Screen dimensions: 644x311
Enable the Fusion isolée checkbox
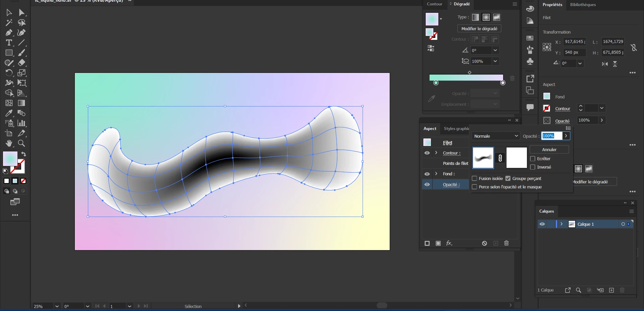click(474, 178)
